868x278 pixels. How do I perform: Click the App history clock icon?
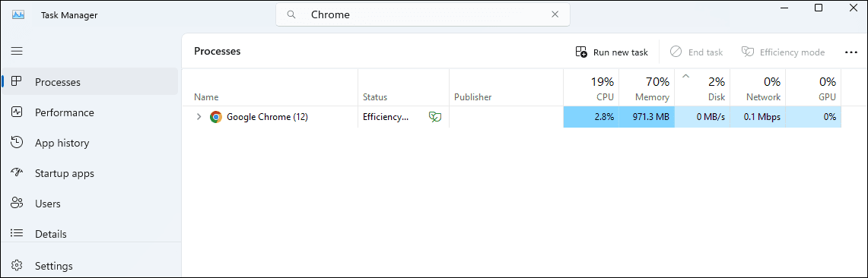(x=17, y=142)
